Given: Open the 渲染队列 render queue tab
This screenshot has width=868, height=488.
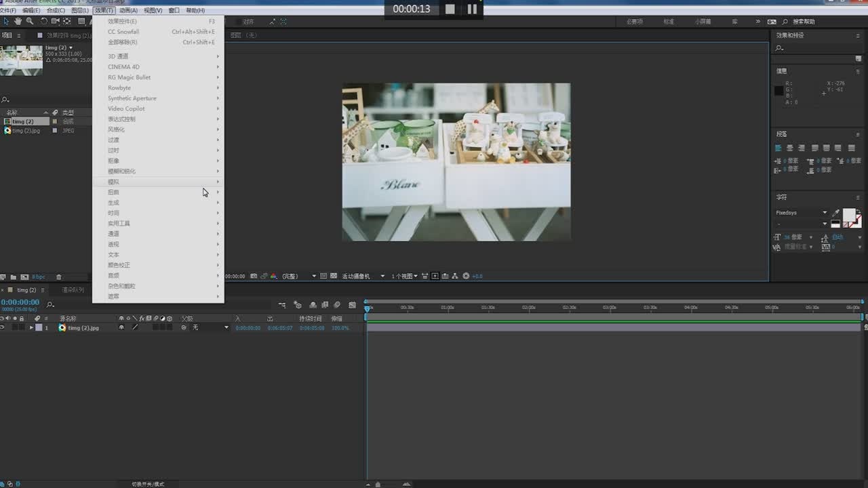Looking at the screenshot, I should pos(73,290).
